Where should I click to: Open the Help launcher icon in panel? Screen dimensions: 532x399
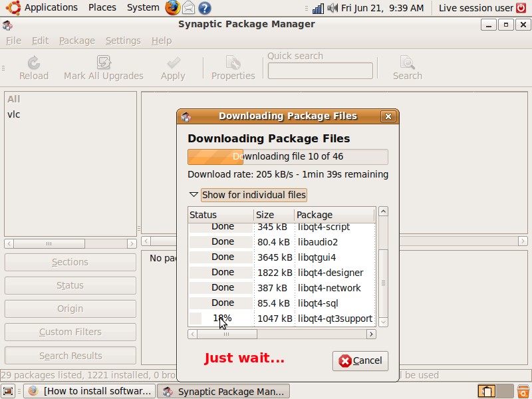pyautogui.click(x=205, y=8)
